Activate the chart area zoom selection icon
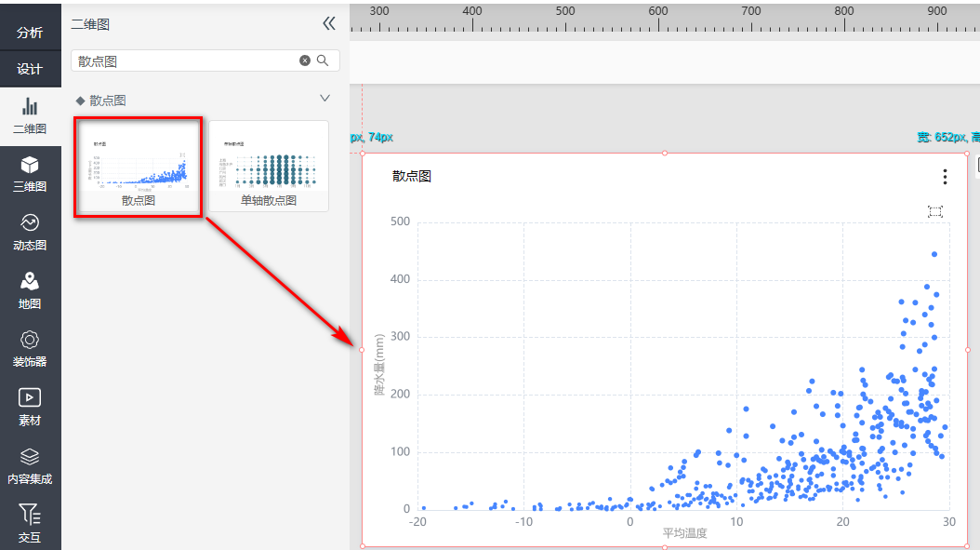The height and width of the screenshot is (550, 980). 934,211
